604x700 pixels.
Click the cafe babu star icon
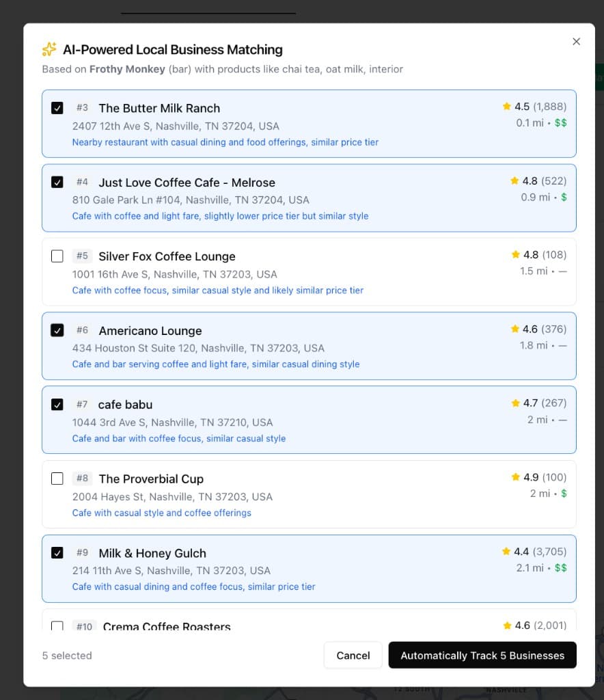[516, 403]
